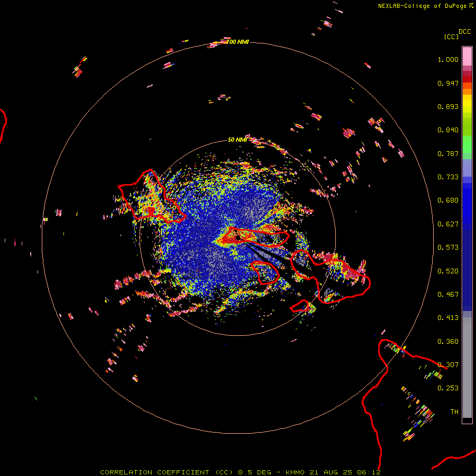
Task: Select the 1.000 scale value
Action: pos(448,59)
